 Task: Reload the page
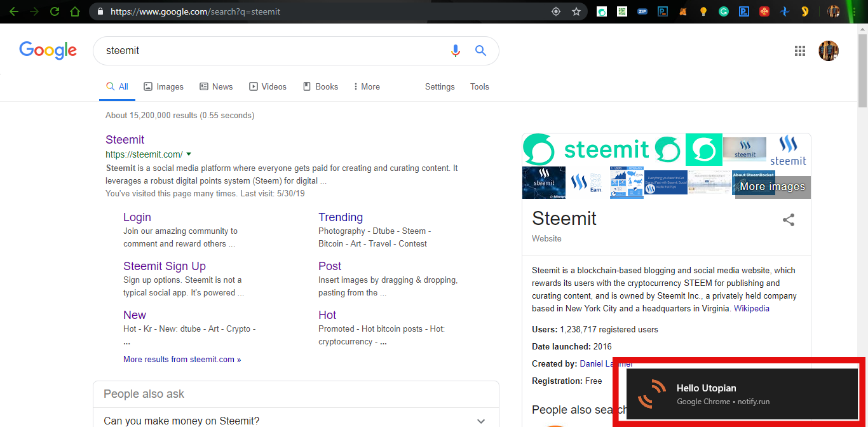(55, 11)
